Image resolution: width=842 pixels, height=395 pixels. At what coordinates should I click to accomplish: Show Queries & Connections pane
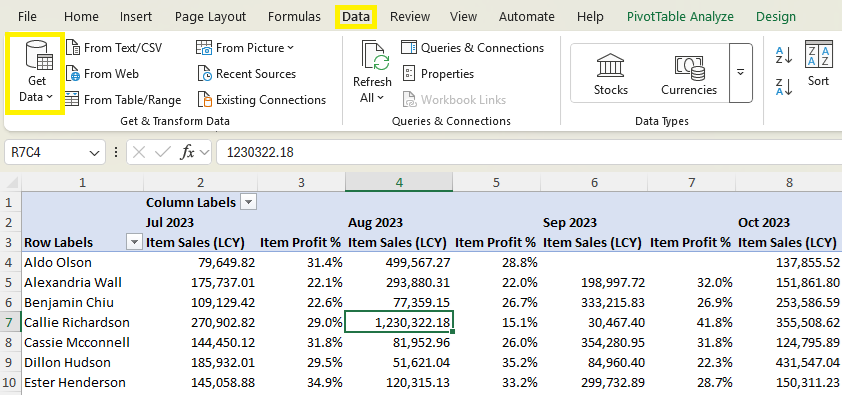tap(473, 48)
